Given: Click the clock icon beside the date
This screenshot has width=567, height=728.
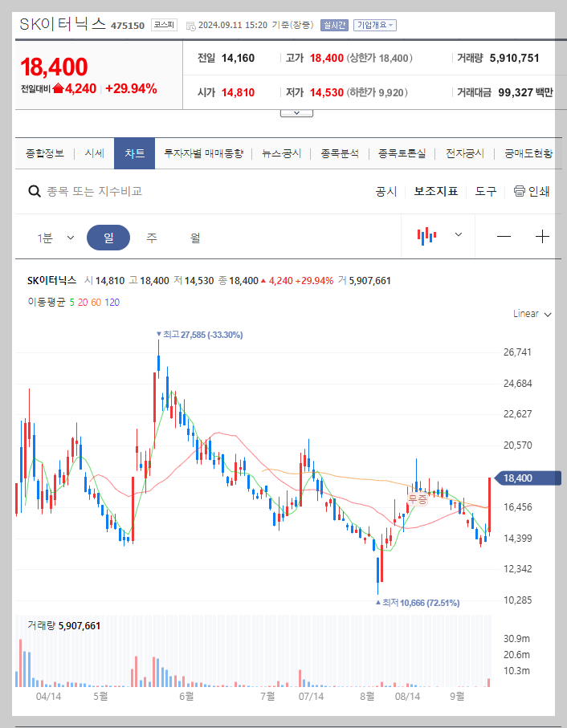Looking at the screenshot, I should (191, 26).
